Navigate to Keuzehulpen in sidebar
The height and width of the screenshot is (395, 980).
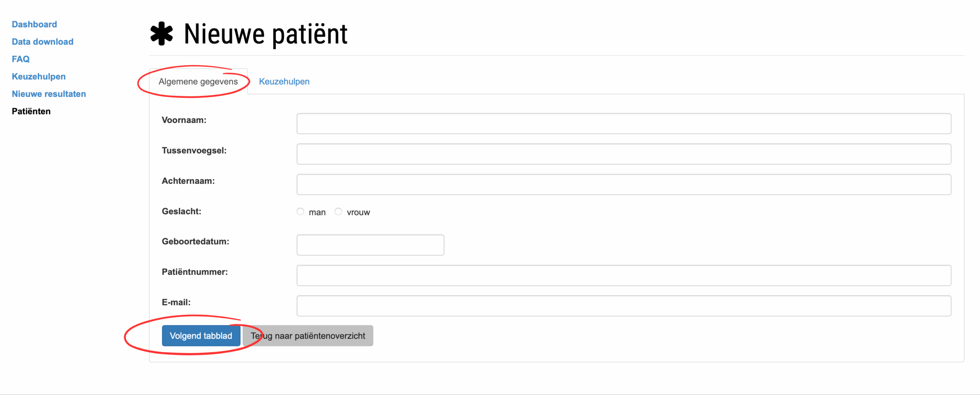coord(39,76)
